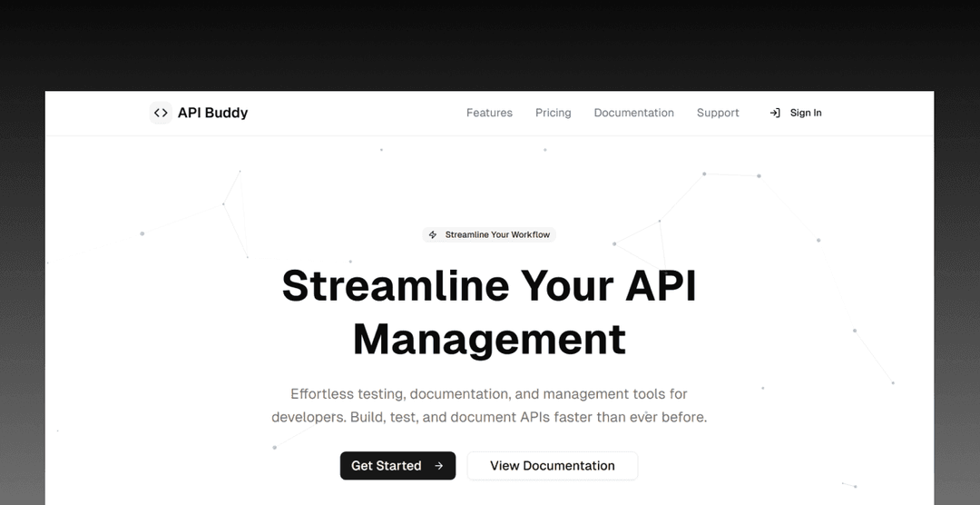Click the lightning bolt icon in the badge
This screenshot has width=980, height=505.
(x=433, y=234)
